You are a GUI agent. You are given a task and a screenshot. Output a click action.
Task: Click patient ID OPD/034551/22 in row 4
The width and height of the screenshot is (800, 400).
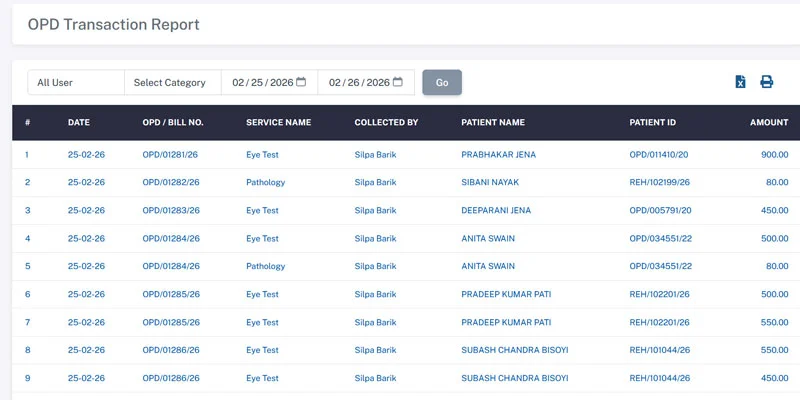coord(660,238)
